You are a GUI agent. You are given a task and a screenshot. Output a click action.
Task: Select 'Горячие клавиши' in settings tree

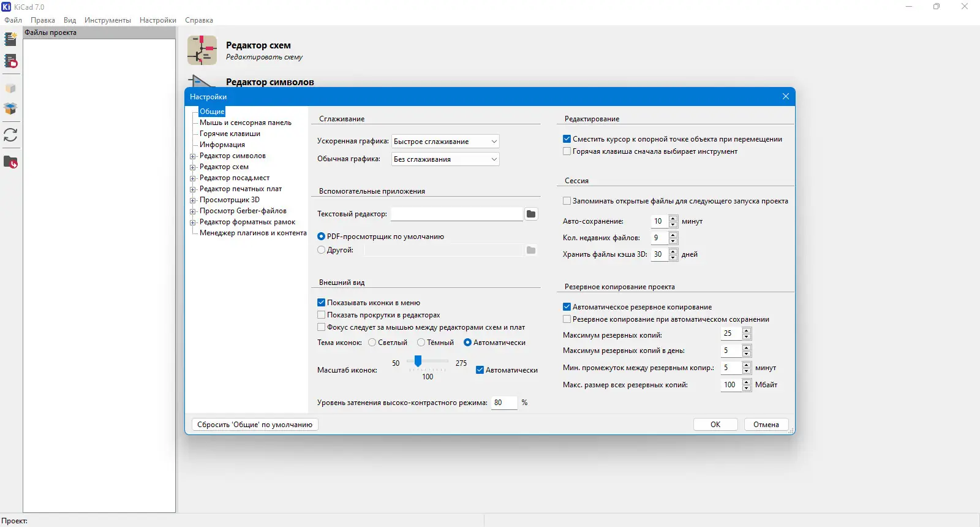(230, 134)
